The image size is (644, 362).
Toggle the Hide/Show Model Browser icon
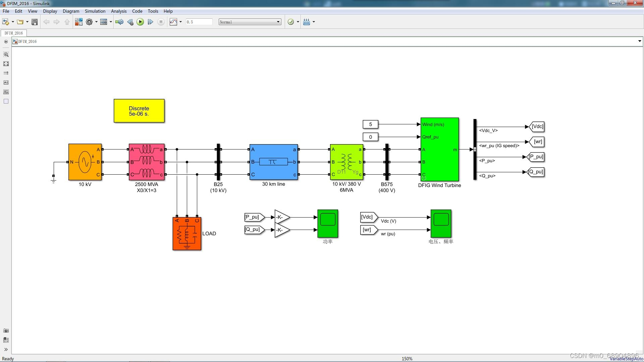click(x=6, y=350)
